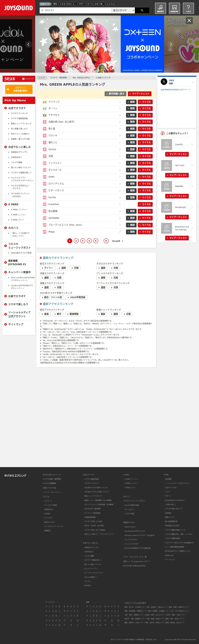Image resolution: width=199 pixels, height=644 pixels.
Task: Open カラオケランキング sidebar link
Action: tap(19, 113)
